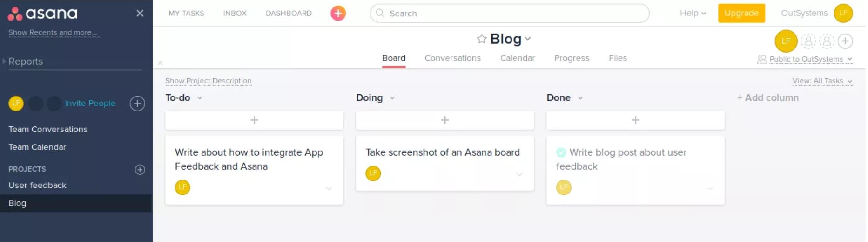This screenshot has height=242, width=868.
Task: Add new project with plus next to PROJECTS
Action: point(140,169)
